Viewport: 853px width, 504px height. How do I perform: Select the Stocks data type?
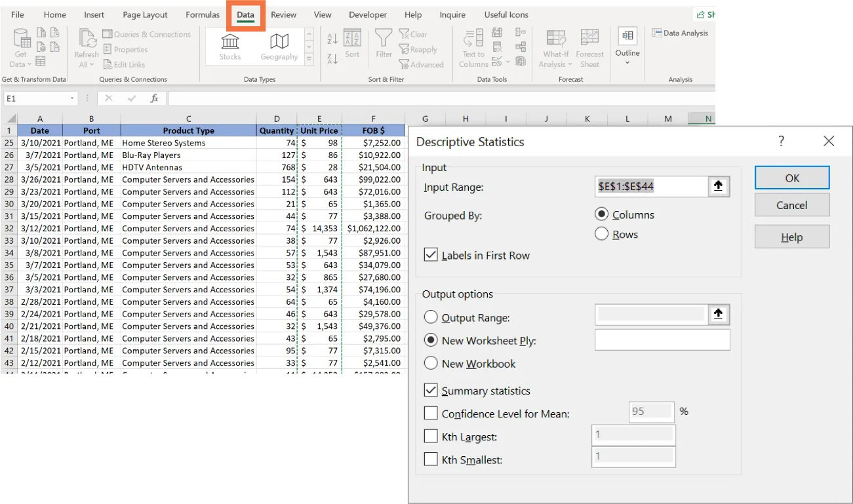coord(229,45)
